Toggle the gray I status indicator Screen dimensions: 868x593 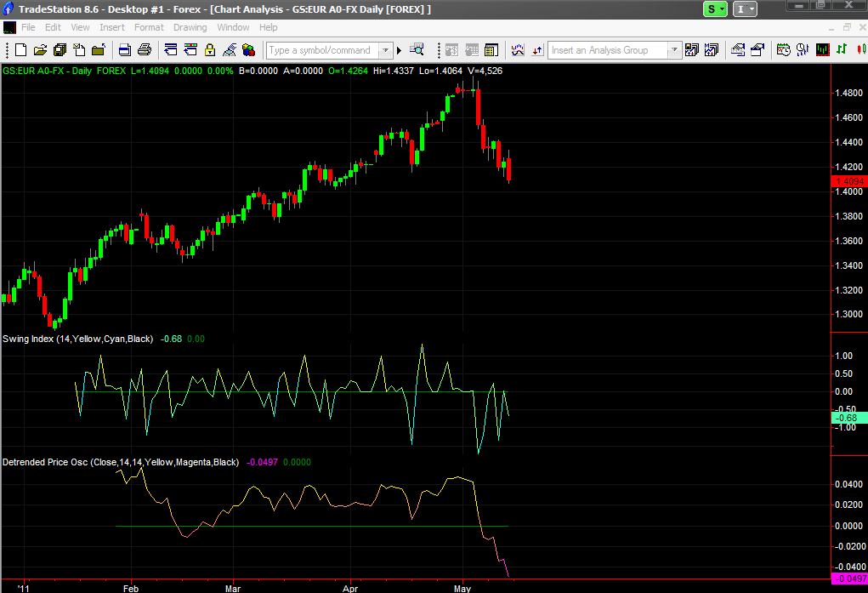(745, 9)
